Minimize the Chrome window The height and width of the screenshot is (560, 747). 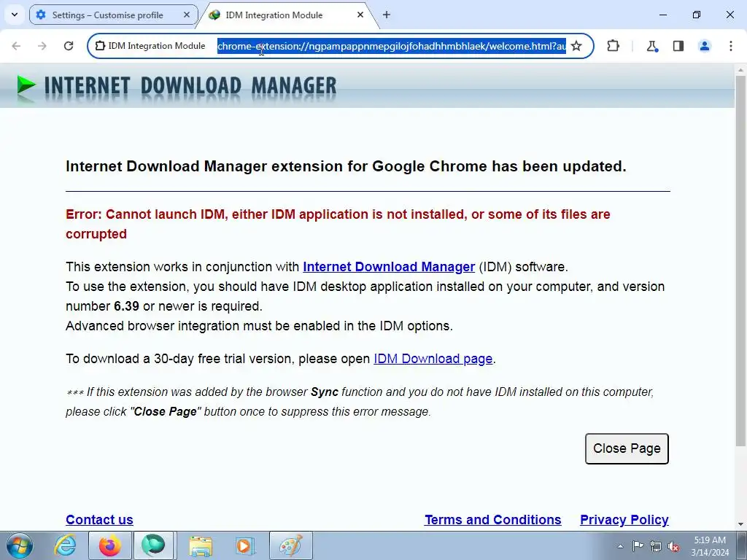tap(662, 15)
